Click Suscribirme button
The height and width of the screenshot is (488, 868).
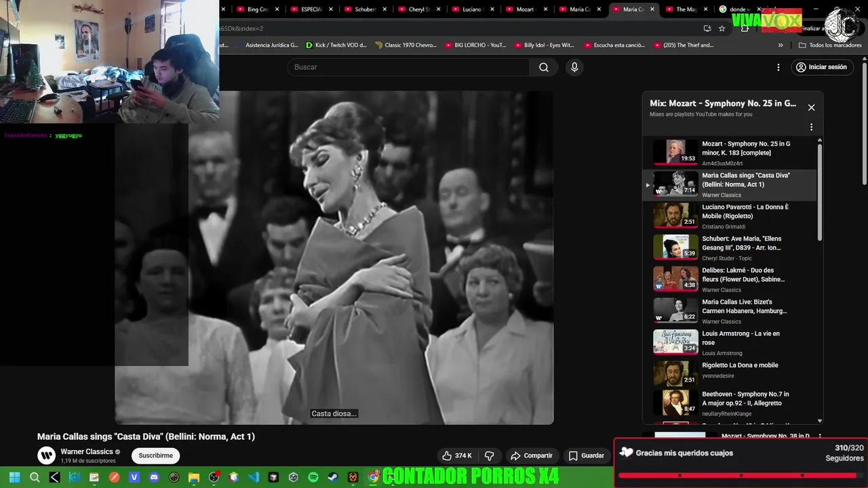click(156, 455)
